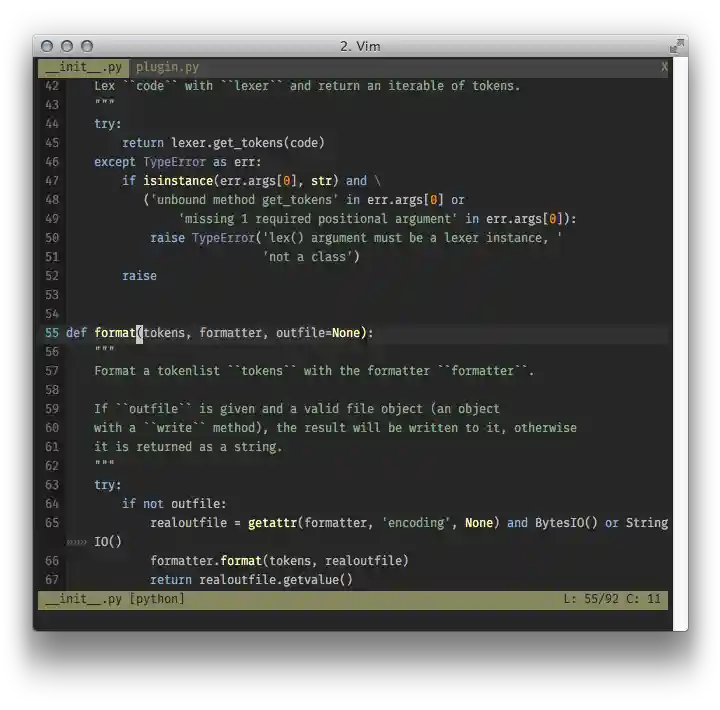Click the bare 'raise' on line 52
This screenshot has height=710, width=720.
[139, 276]
